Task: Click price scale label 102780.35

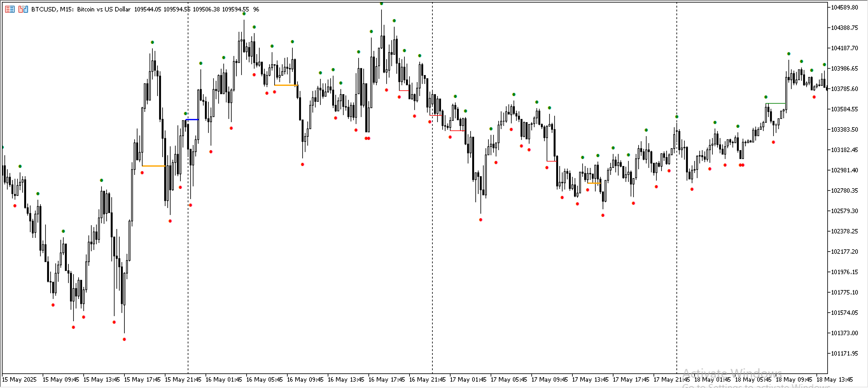Action: (844, 191)
